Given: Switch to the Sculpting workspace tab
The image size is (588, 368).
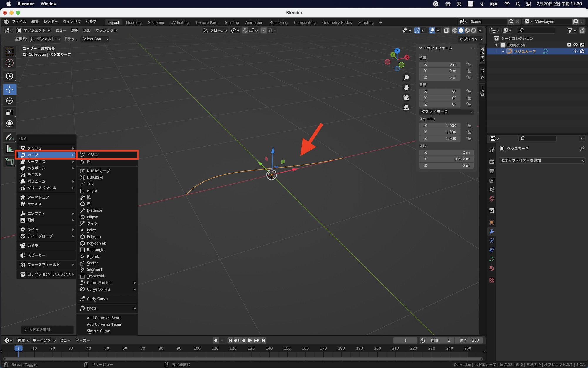Looking at the screenshot, I should click(156, 22).
